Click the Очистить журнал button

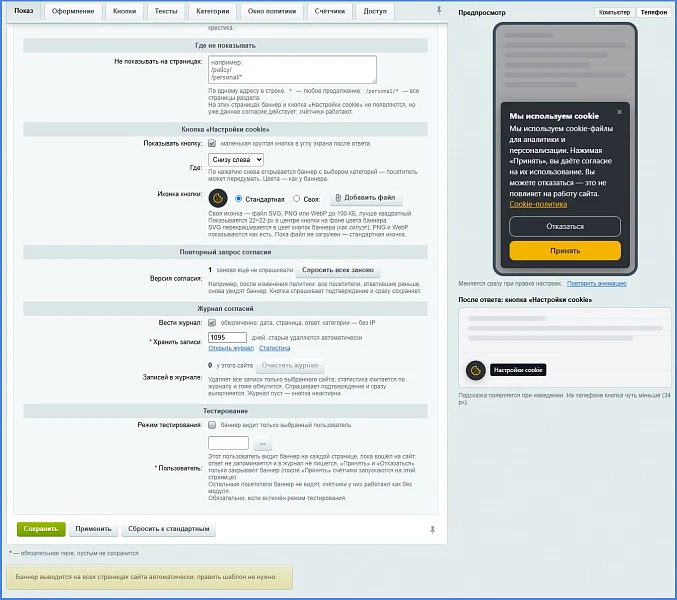(290, 366)
